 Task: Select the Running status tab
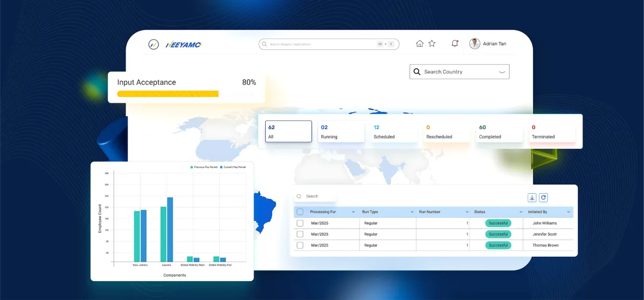(341, 132)
